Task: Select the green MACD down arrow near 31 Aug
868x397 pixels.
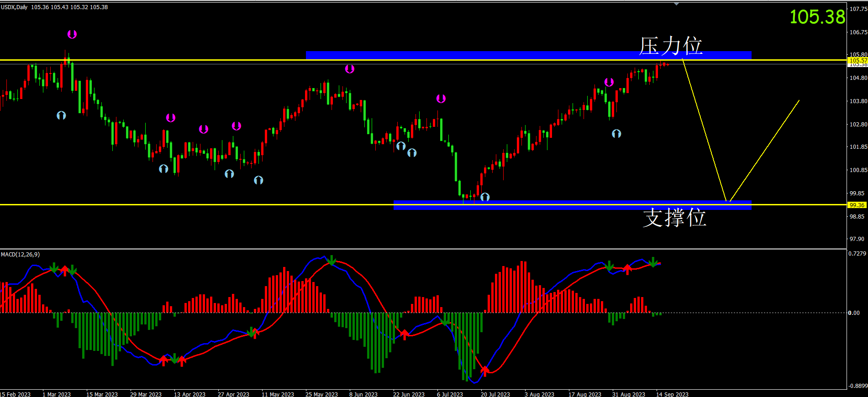Action: tap(609, 266)
